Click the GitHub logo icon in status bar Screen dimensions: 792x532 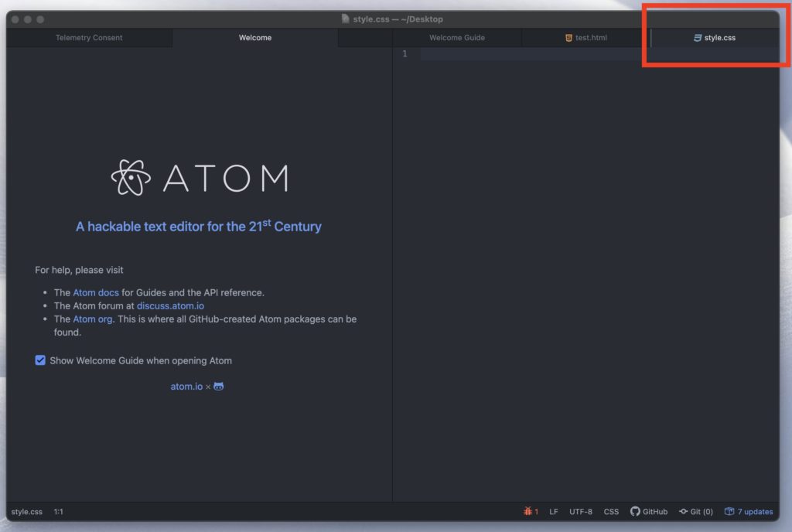coord(635,511)
